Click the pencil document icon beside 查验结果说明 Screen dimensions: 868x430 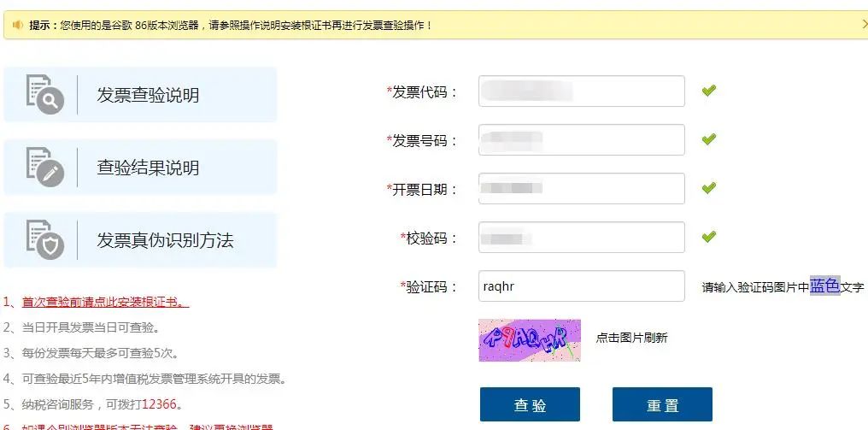click(x=44, y=167)
